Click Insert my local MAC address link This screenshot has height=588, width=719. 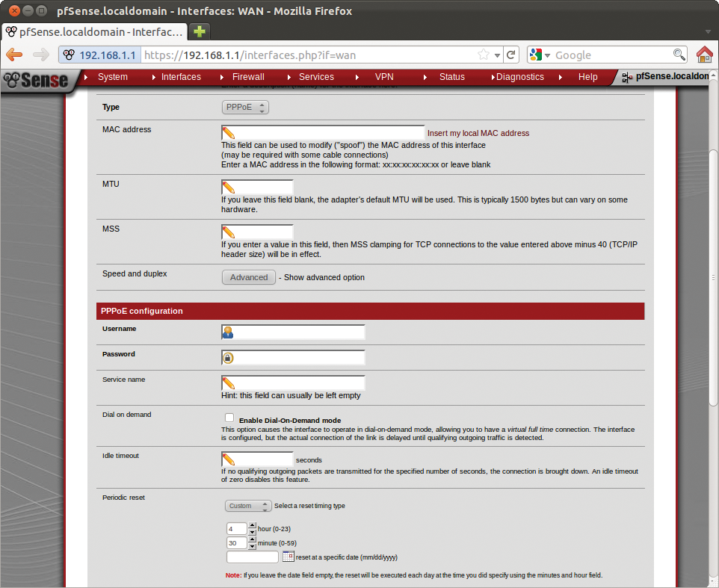478,133
